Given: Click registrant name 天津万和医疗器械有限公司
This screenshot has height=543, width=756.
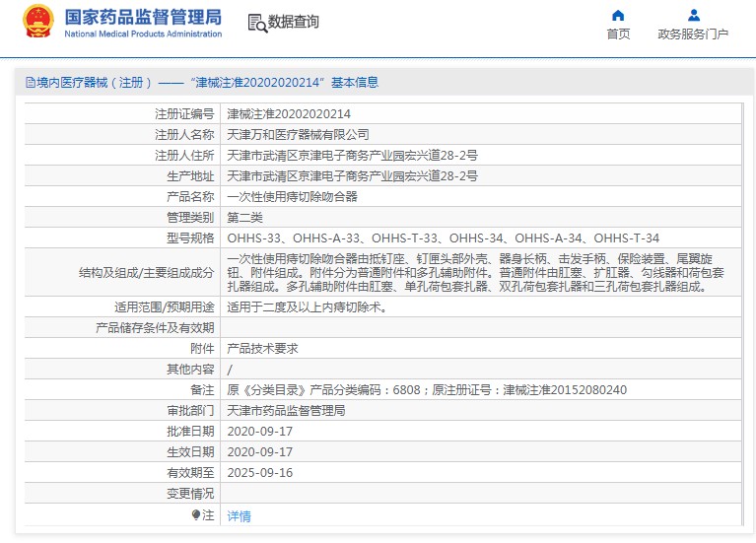Looking at the screenshot, I should pos(298,135).
